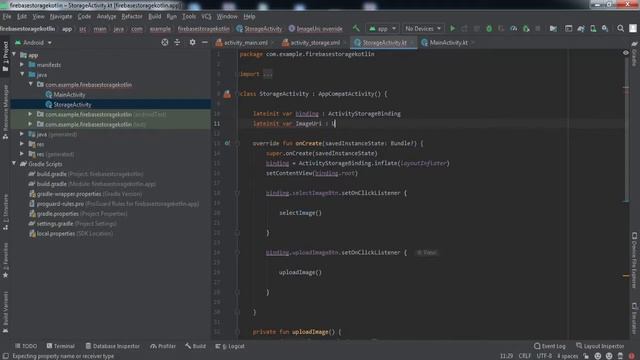Toggle the inspections eye icon in editor
Image resolution: width=640 pixels, height=360 pixels.
tap(625, 53)
